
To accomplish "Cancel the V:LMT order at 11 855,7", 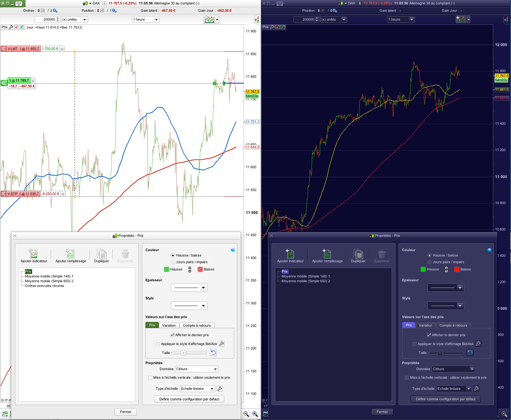I will pos(62,49).
